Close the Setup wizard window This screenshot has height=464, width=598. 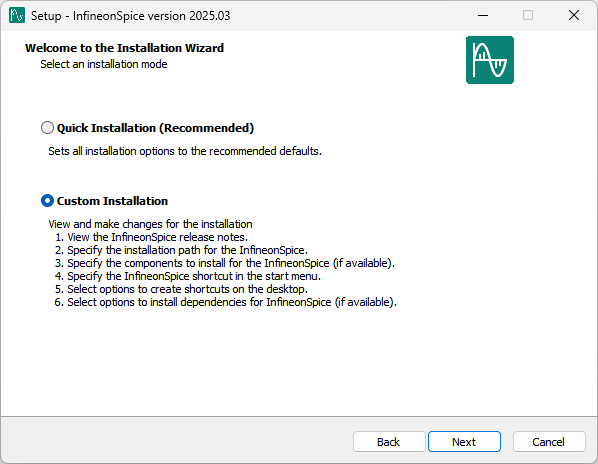click(574, 15)
